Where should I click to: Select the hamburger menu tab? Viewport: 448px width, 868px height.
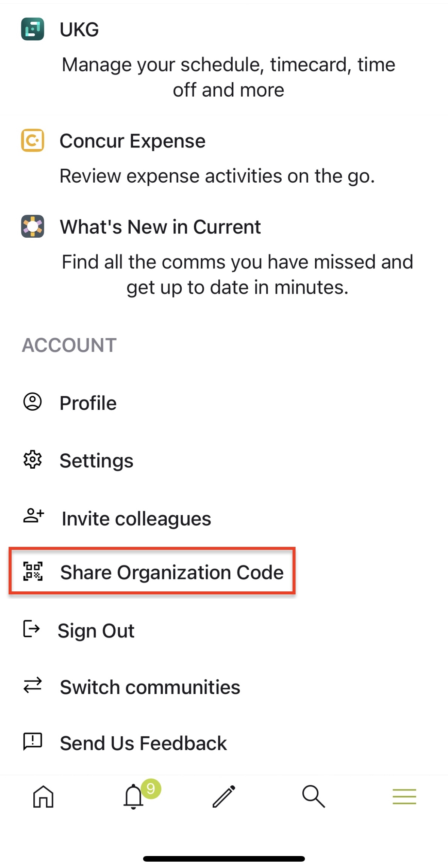click(405, 797)
